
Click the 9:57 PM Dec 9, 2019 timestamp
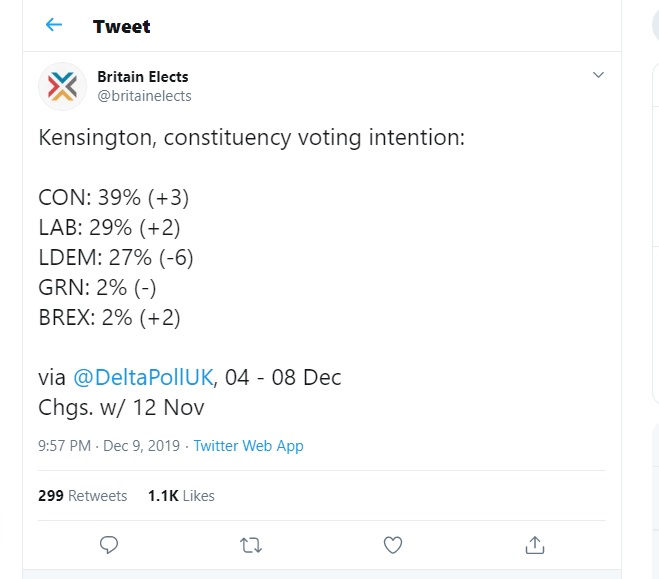coord(109,446)
